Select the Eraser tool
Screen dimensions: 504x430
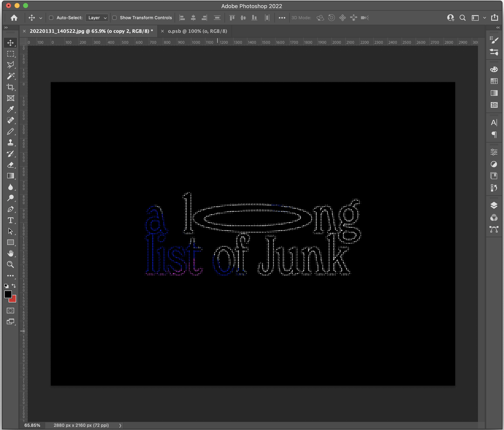tap(10, 165)
